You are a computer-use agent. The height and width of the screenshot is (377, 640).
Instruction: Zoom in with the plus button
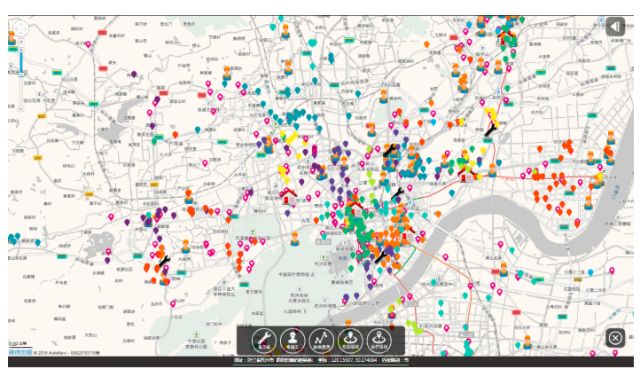[x=22, y=42]
